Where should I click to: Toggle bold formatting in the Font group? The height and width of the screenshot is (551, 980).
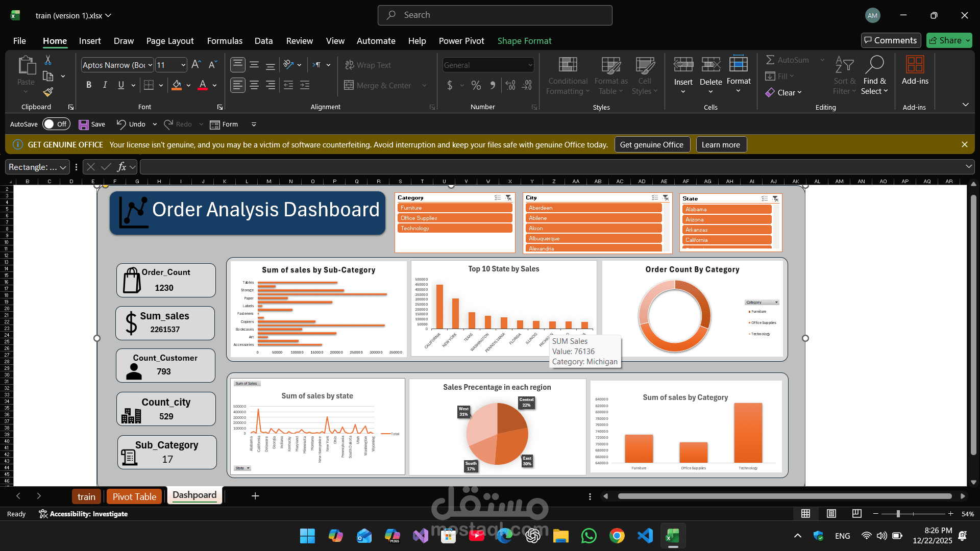click(x=88, y=85)
